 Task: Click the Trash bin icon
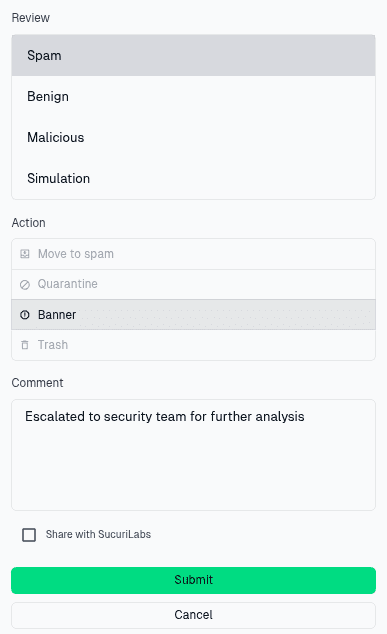25,345
